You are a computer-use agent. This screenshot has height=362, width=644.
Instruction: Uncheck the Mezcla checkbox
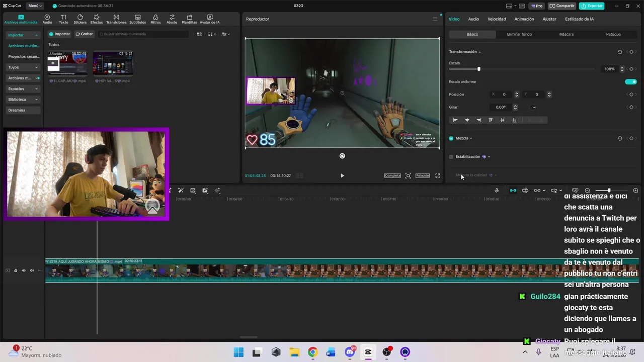(451, 138)
